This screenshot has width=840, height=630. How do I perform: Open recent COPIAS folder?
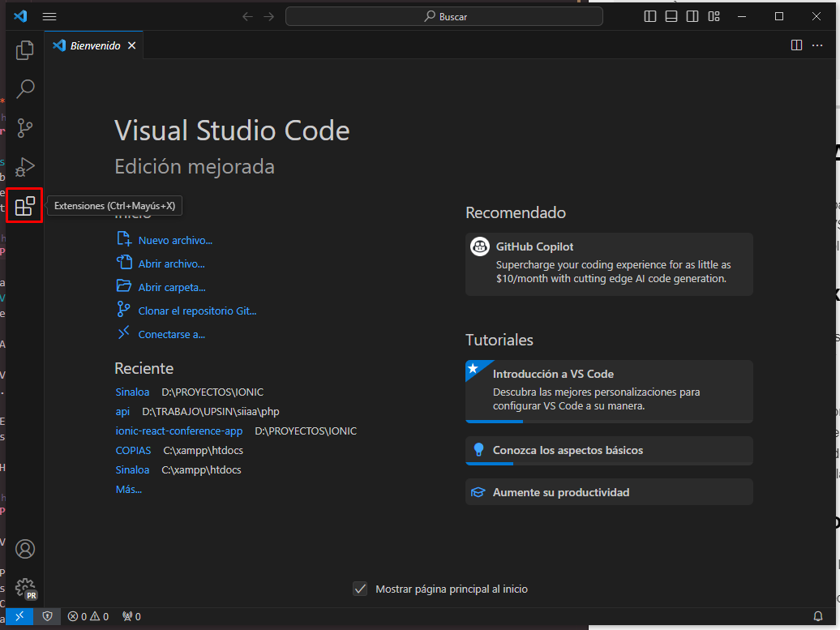point(134,451)
